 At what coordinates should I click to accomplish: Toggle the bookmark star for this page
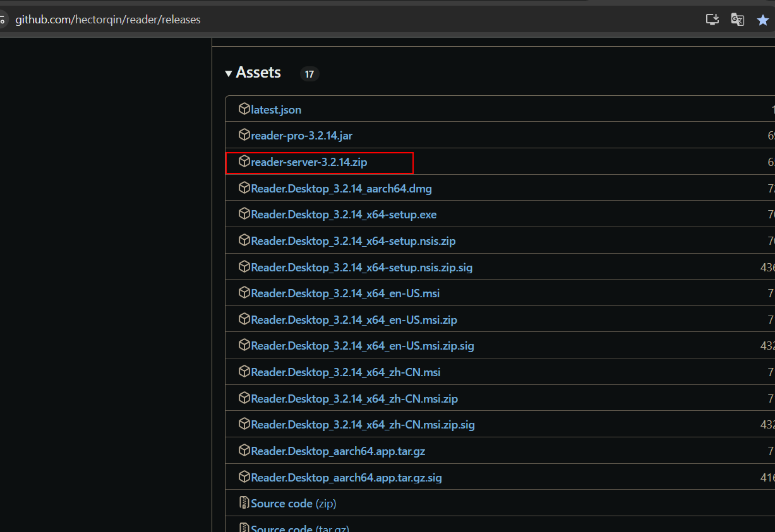[762, 20]
